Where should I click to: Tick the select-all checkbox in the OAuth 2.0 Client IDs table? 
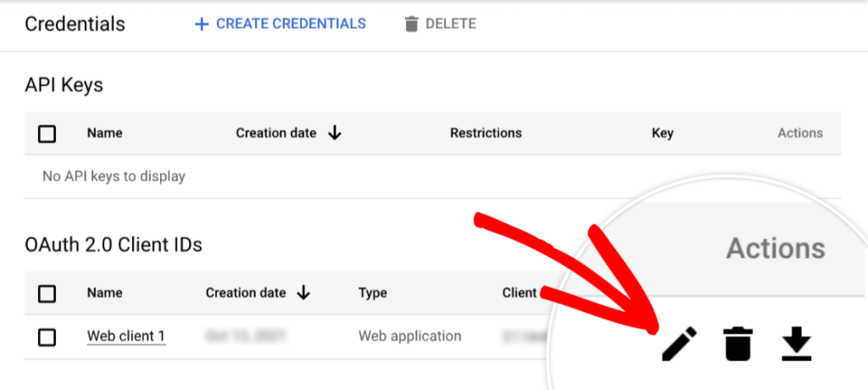[x=47, y=293]
